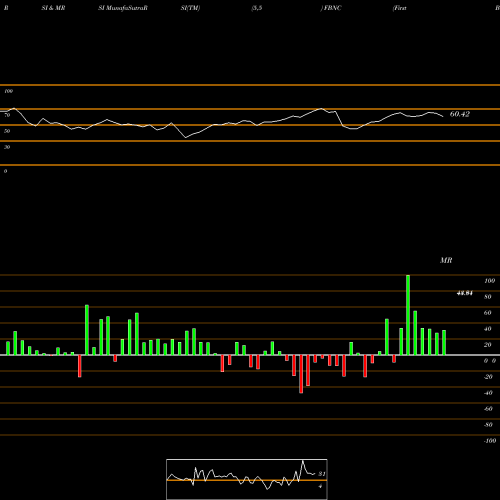Click the MR axis label 40

coord(488,329)
